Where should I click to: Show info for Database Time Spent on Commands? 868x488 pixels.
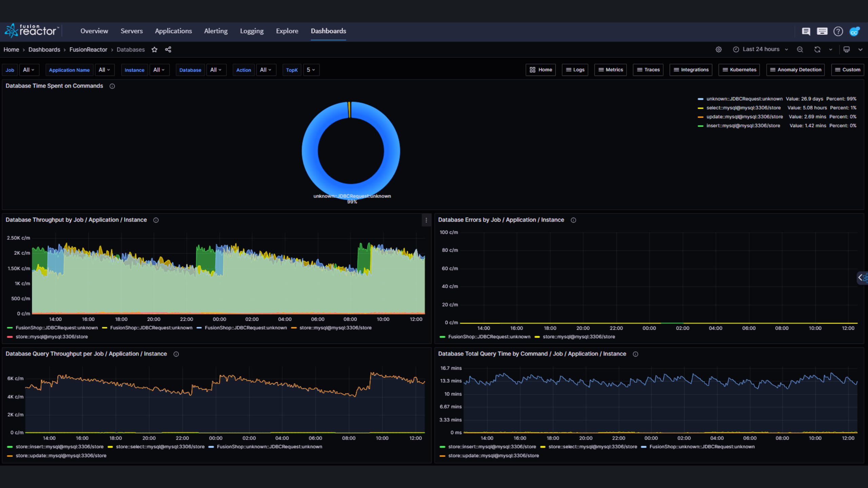click(x=112, y=86)
